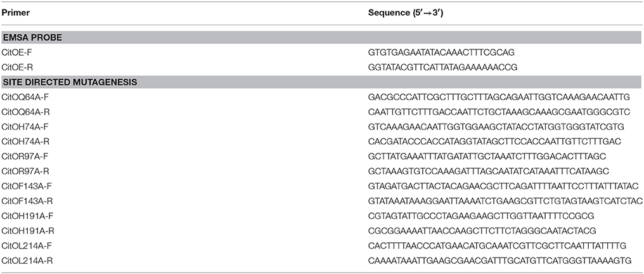This screenshot has width=644, height=274.
Task: Click the Primer column header
Action: [16, 13]
